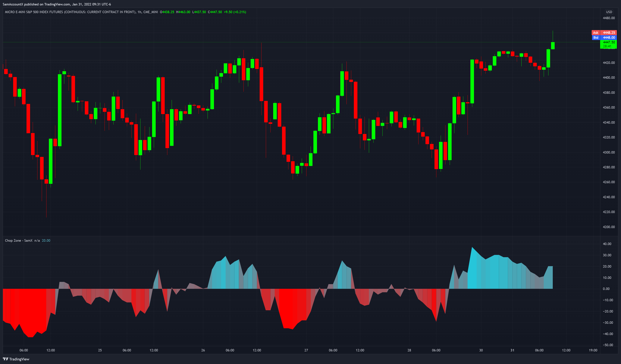The width and height of the screenshot is (621, 364).
Task: Click the date label 28 on time axis
Action: pos(409,350)
